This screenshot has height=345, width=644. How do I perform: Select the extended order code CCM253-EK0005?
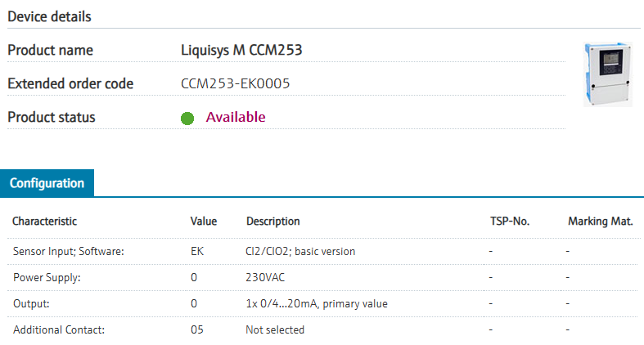(x=236, y=83)
